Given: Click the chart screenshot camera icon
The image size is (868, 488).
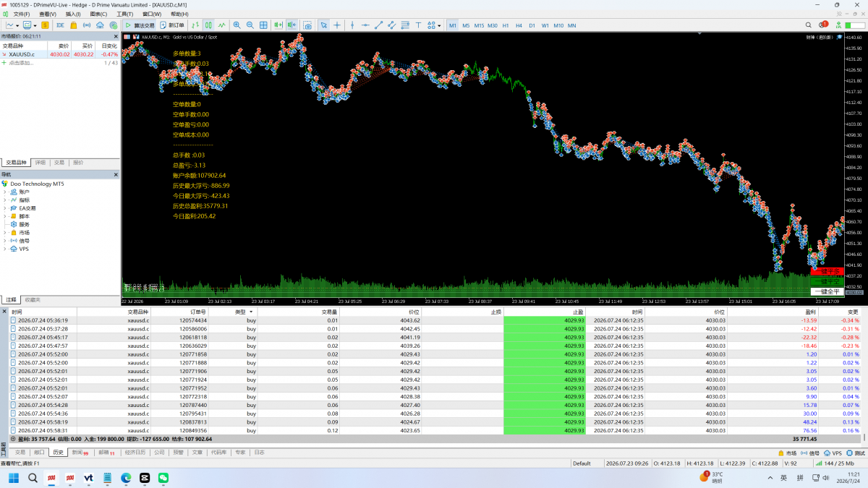Looking at the screenshot, I should tap(307, 25).
